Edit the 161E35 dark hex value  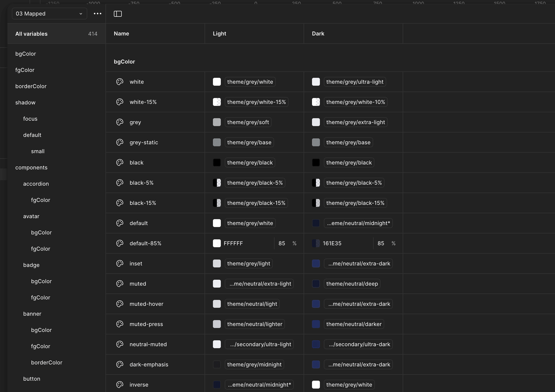pyautogui.click(x=332, y=243)
